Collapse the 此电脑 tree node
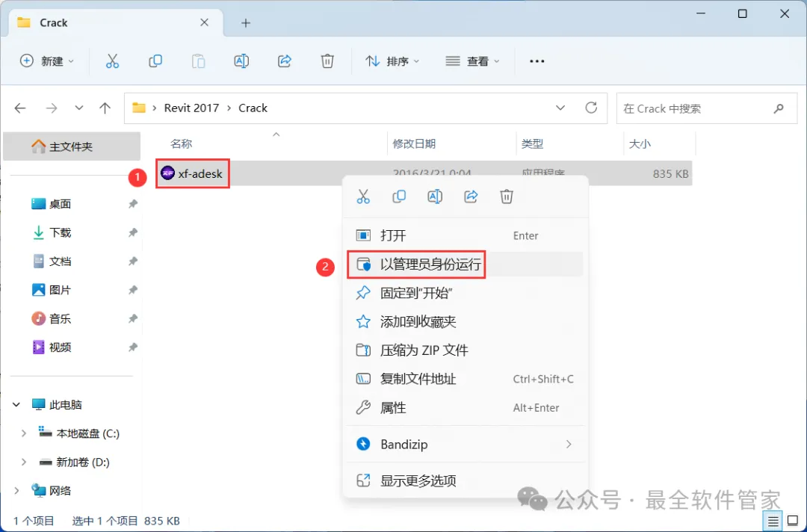The height and width of the screenshot is (532, 807). coord(16,405)
